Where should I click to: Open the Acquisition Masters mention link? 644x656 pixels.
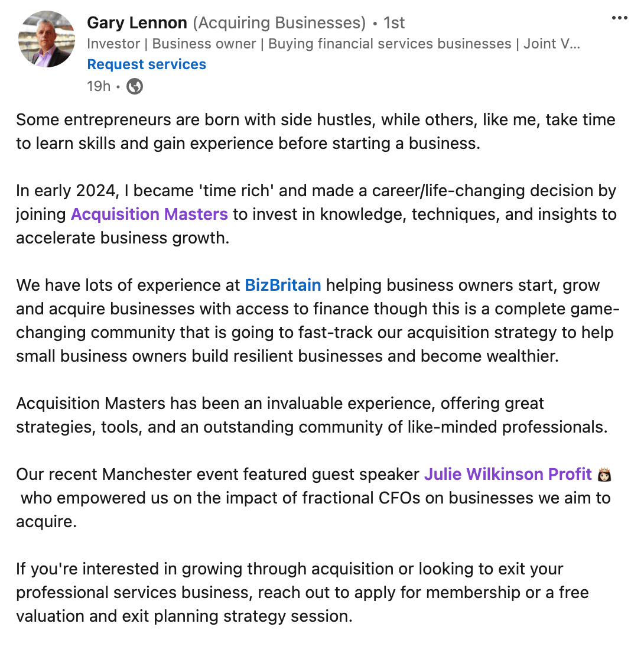click(149, 214)
